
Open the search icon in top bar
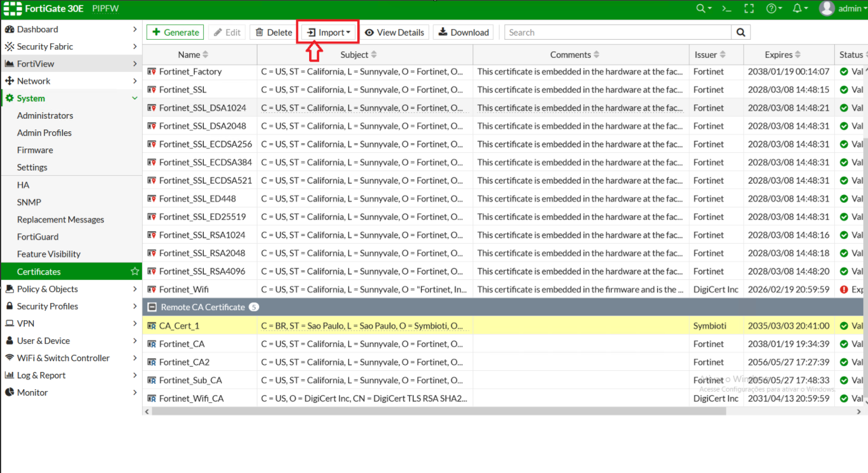tap(704, 8)
